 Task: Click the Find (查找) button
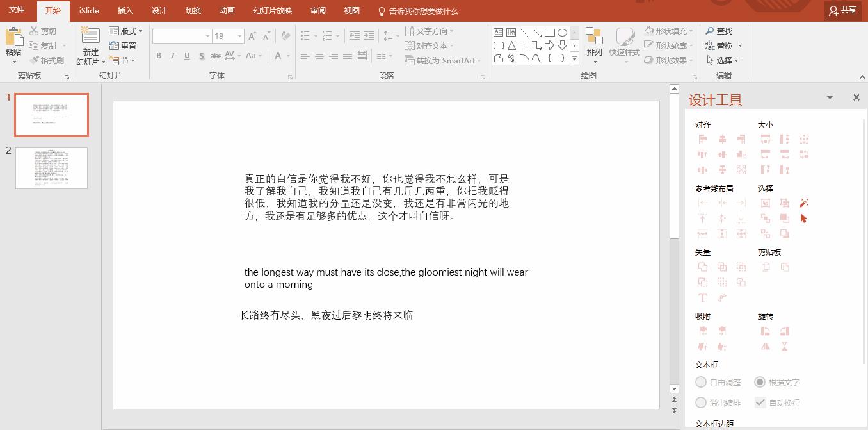click(x=719, y=31)
